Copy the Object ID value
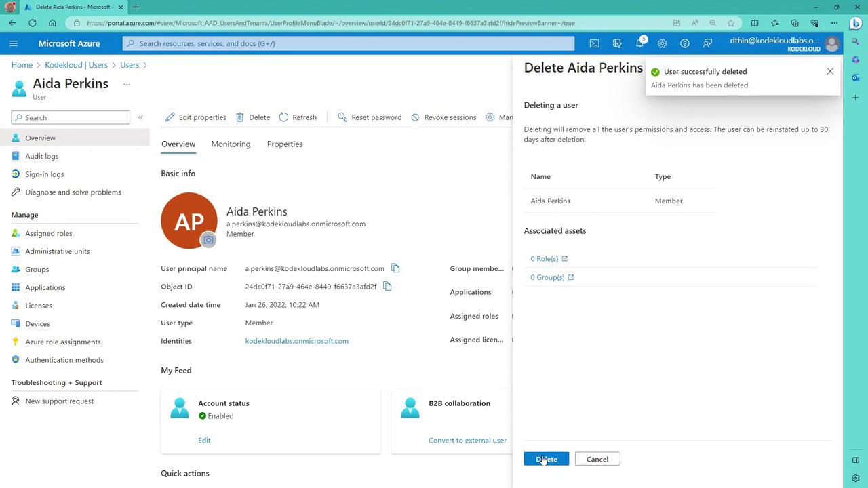 point(387,287)
